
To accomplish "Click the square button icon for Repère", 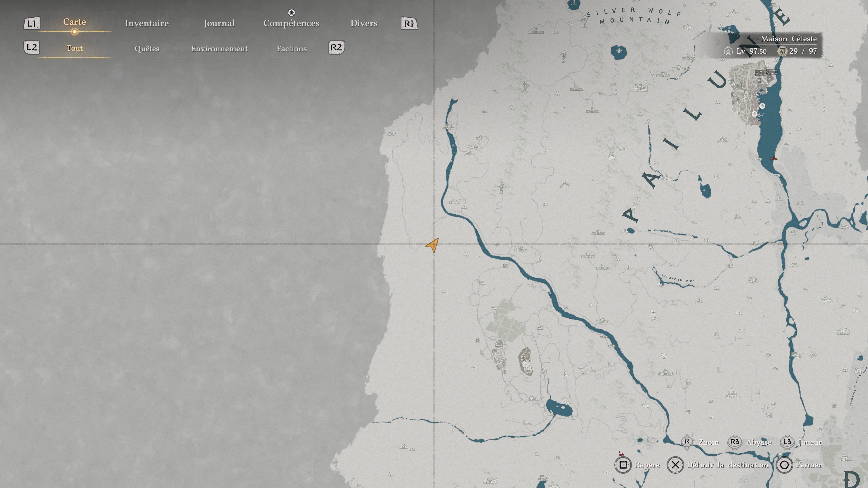I will [x=623, y=465].
